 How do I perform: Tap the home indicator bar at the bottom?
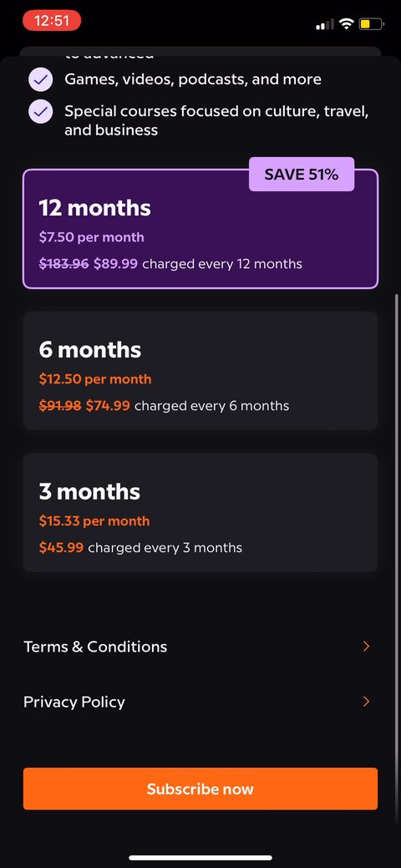[x=200, y=857]
